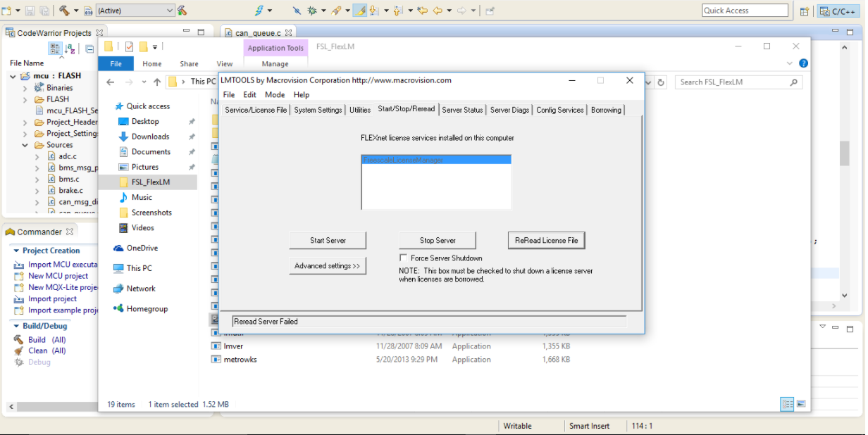Collapse the Project Creation section

click(15, 251)
